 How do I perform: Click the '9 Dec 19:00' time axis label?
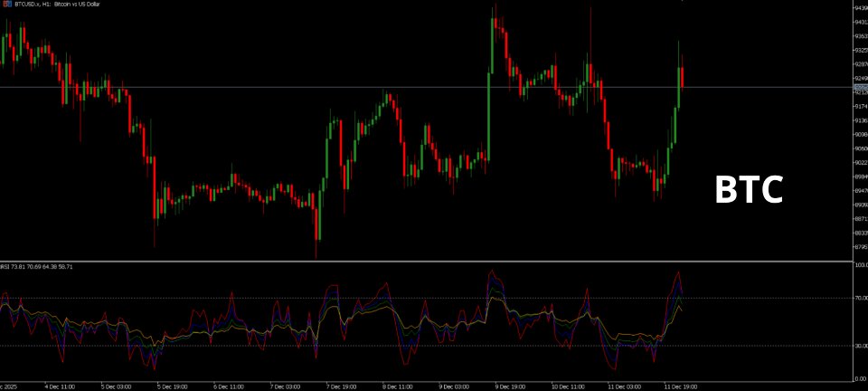tap(510, 386)
